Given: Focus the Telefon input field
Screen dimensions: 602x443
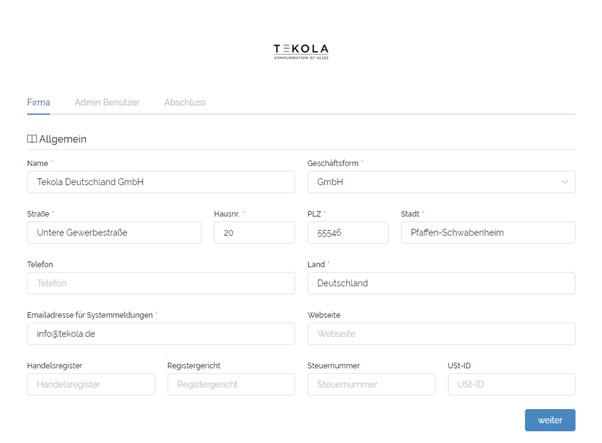Looking at the screenshot, I should click(x=161, y=283).
